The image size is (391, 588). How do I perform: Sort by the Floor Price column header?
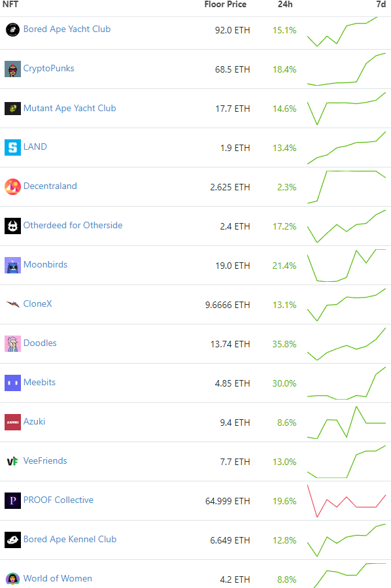click(226, 5)
